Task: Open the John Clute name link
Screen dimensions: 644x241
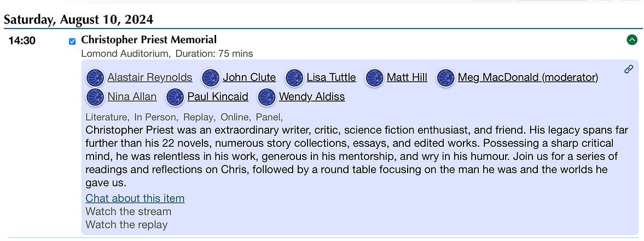Action: [x=249, y=78]
